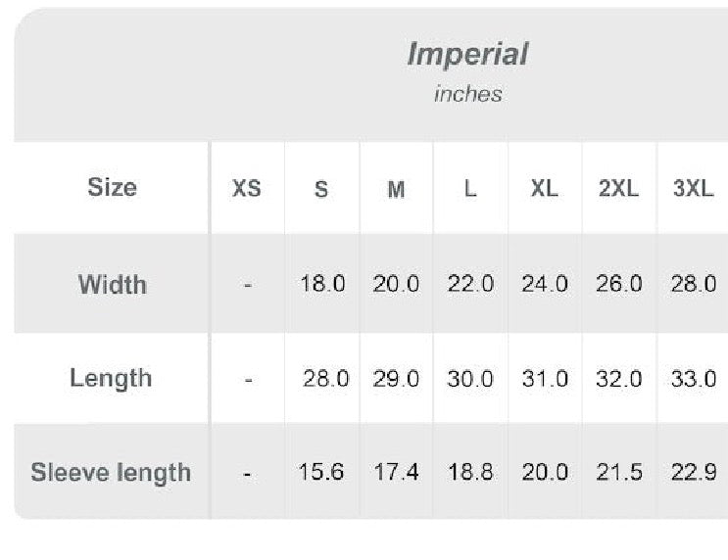Select the XL size column header

[545, 189]
